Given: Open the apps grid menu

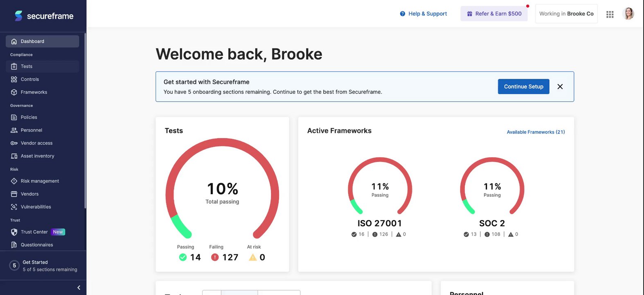Looking at the screenshot, I should (x=610, y=14).
